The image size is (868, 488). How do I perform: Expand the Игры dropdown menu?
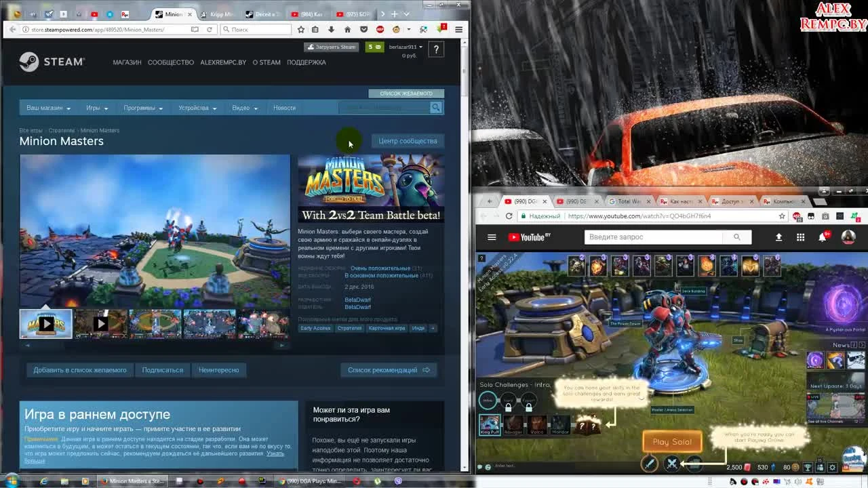point(96,108)
